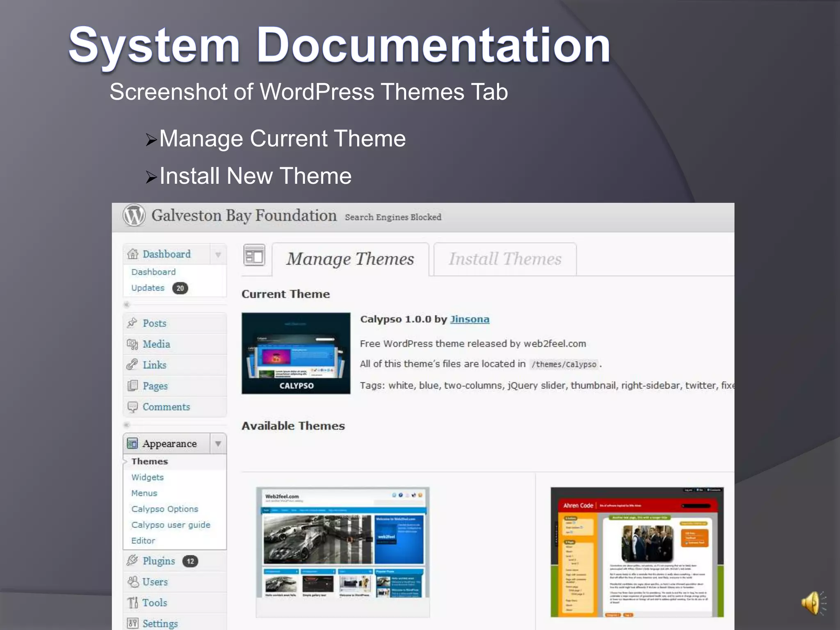Click the Plugins count badge 12
Image resolution: width=840 pixels, height=630 pixels.
click(190, 561)
